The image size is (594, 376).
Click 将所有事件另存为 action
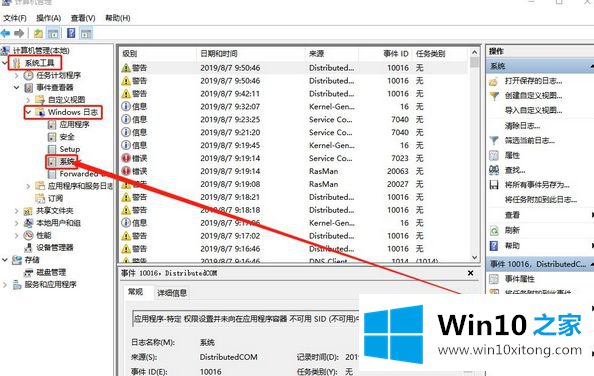click(x=537, y=185)
